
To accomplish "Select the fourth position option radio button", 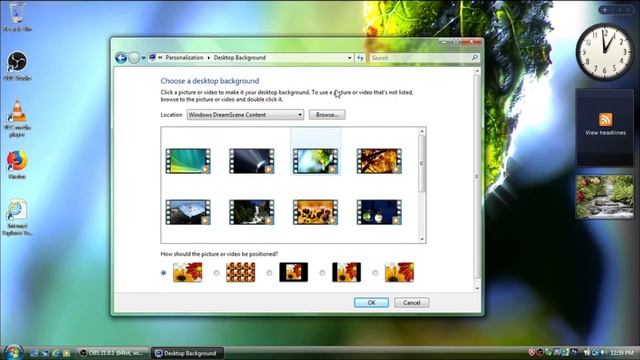I will pyautogui.click(x=322, y=273).
